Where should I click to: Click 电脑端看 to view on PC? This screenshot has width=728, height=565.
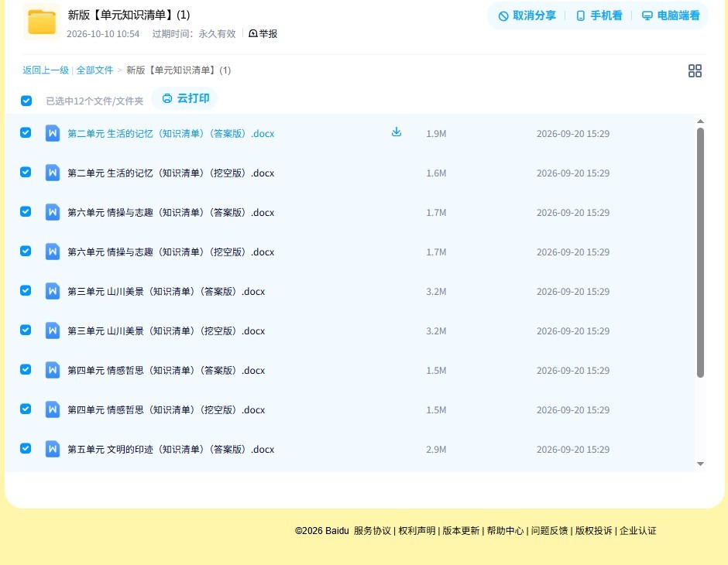[x=671, y=15]
